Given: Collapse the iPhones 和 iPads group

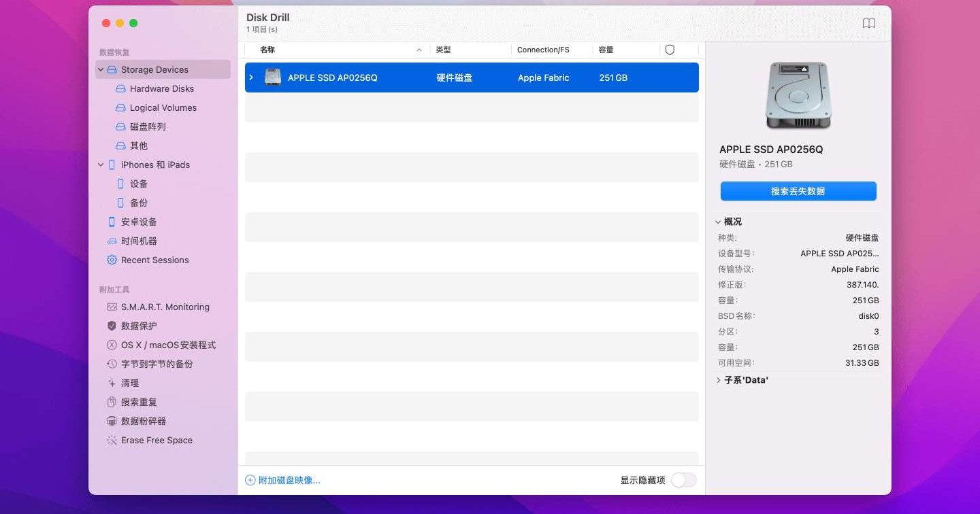Looking at the screenshot, I should click(101, 165).
